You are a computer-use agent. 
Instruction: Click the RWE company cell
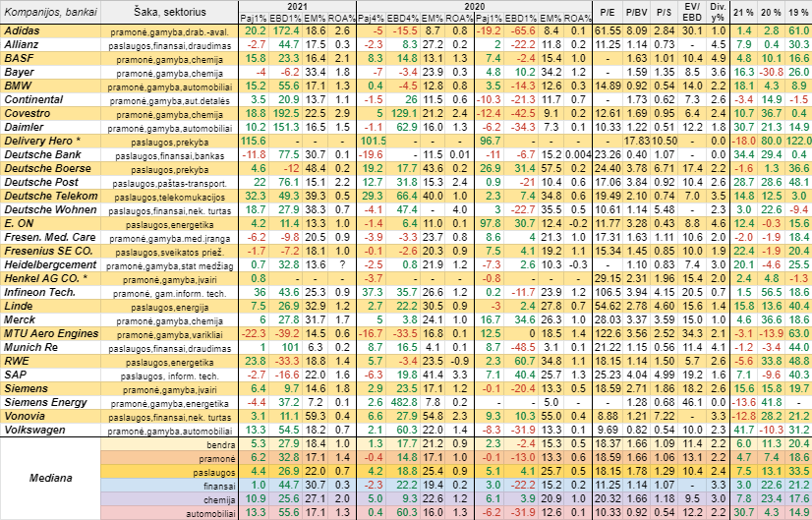(x=50, y=361)
